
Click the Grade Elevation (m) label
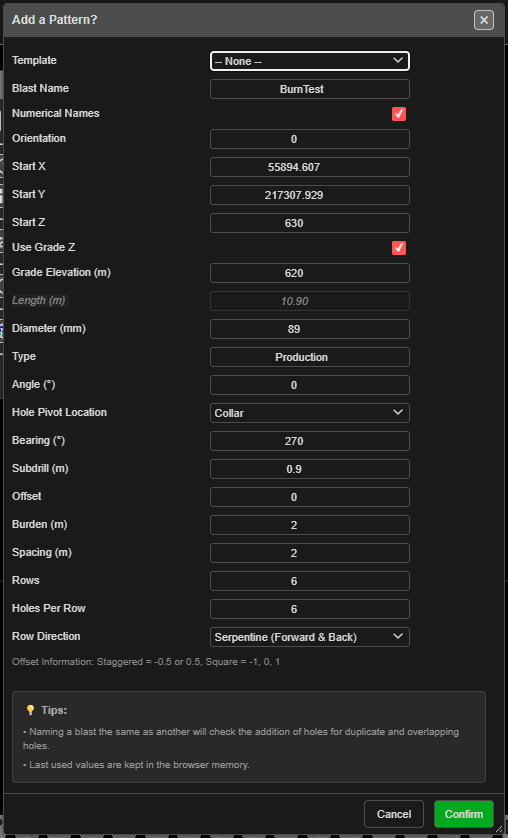coord(61,272)
